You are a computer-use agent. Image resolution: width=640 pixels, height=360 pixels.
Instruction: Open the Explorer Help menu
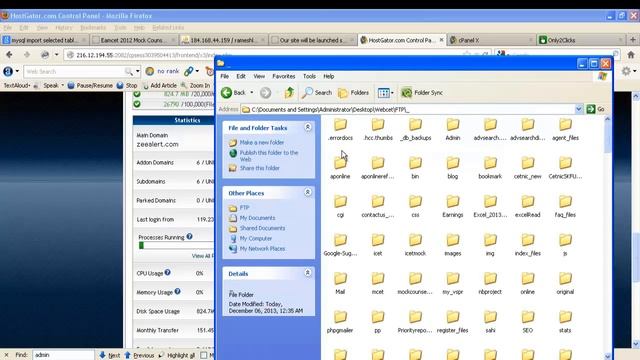(329, 76)
